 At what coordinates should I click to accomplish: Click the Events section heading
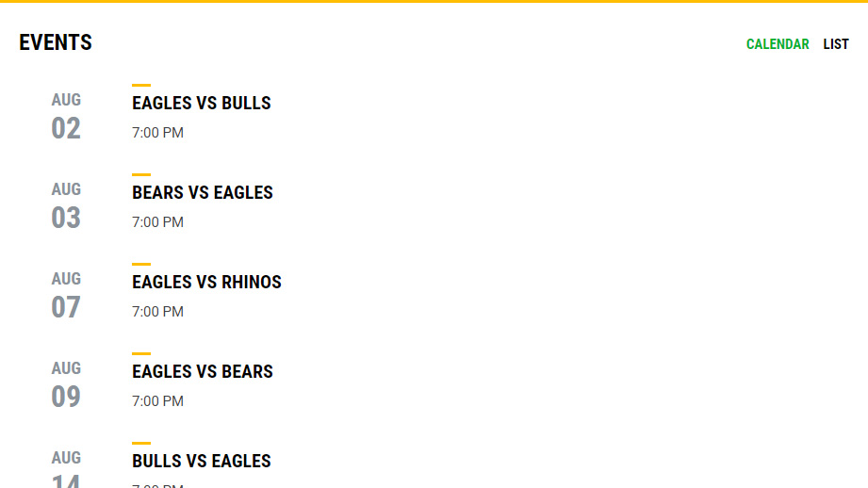tap(56, 42)
